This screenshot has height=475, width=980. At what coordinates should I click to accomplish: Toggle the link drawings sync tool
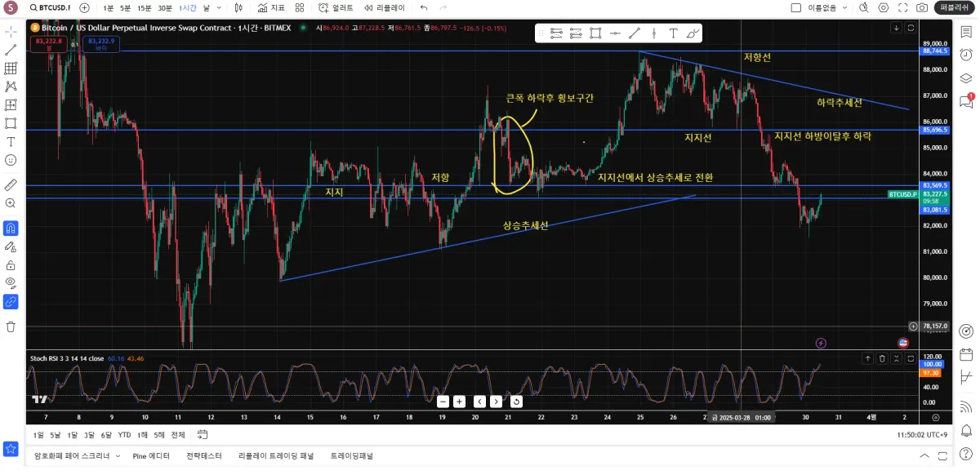tap(11, 302)
